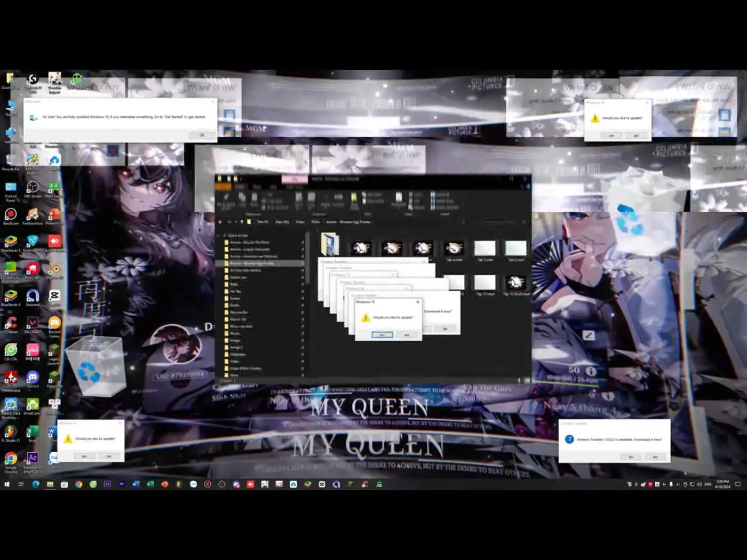Click No in the center Winaero Tweaker dialog

[445, 329]
